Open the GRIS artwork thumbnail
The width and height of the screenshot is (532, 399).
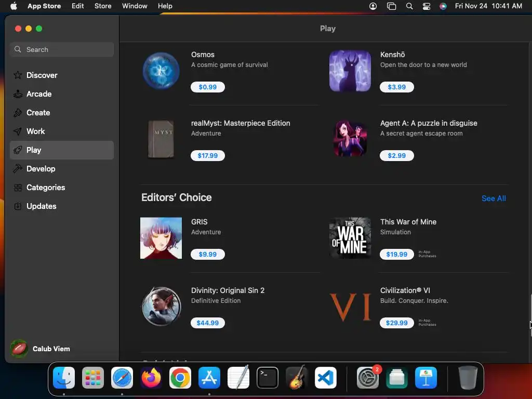(161, 238)
